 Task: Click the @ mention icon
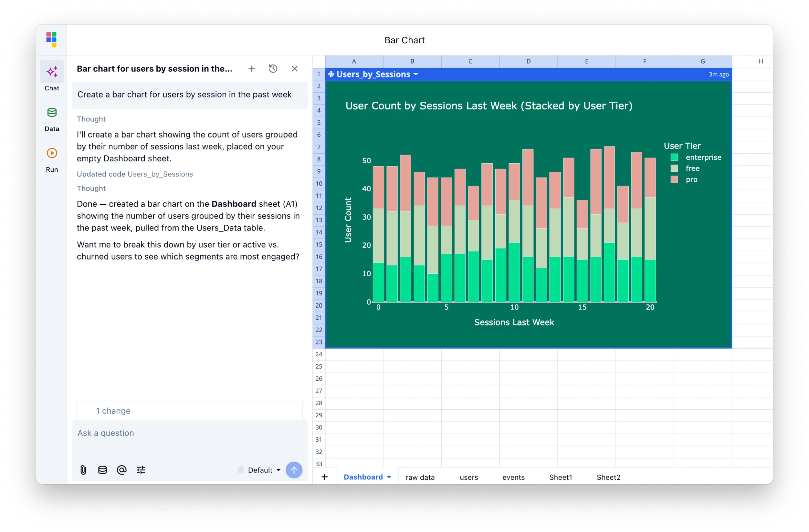click(x=122, y=470)
